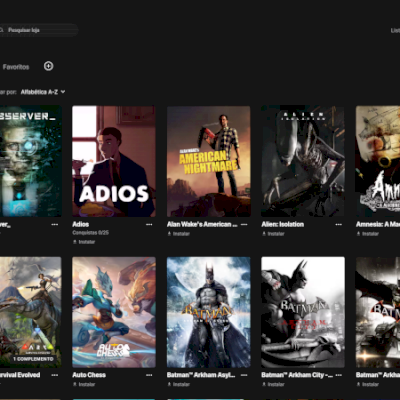Open three-dot menu for ARK Survival Evolved
This screenshot has width=400, height=400.
(55, 375)
